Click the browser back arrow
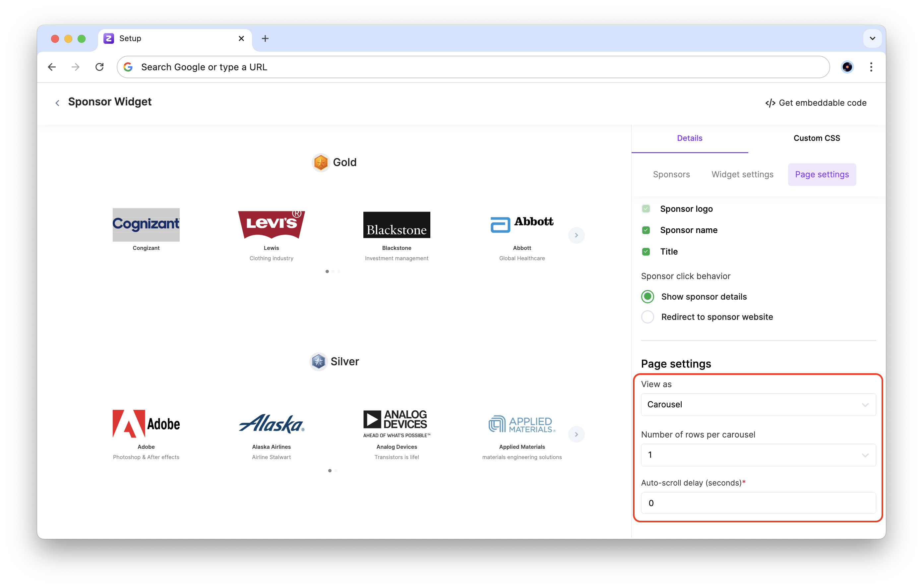923x588 pixels. point(52,67)
